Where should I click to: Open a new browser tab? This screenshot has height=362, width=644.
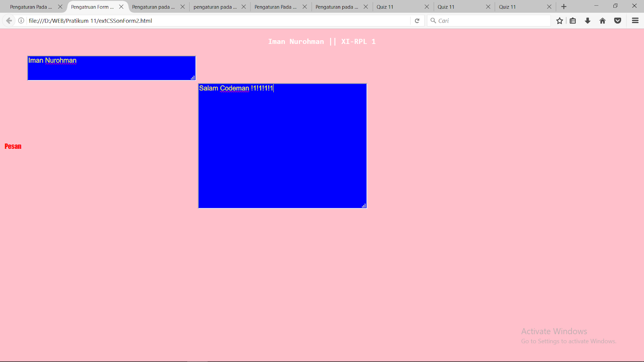click(x=563, y=6)
